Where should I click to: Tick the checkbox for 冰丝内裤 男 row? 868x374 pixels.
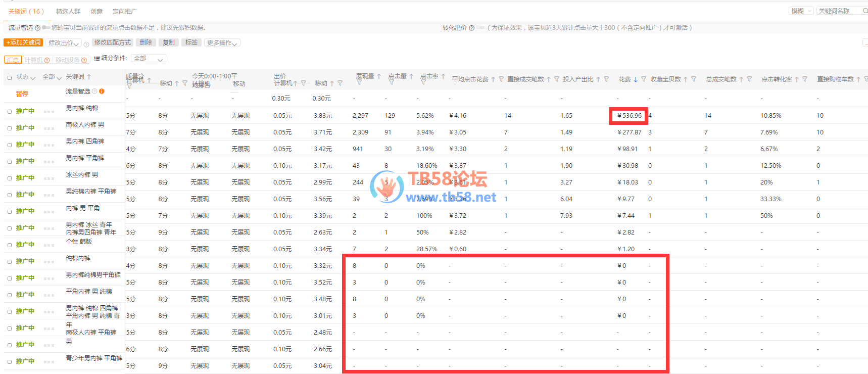(x=9, y=178)
